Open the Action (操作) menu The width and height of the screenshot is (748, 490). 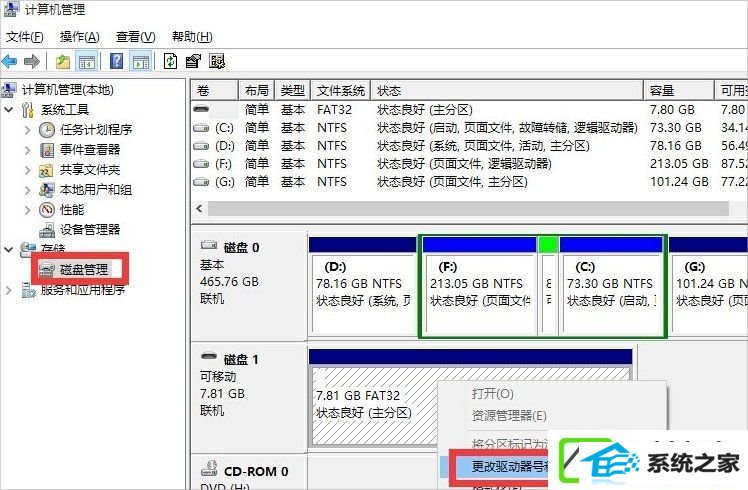coord(79,37)
